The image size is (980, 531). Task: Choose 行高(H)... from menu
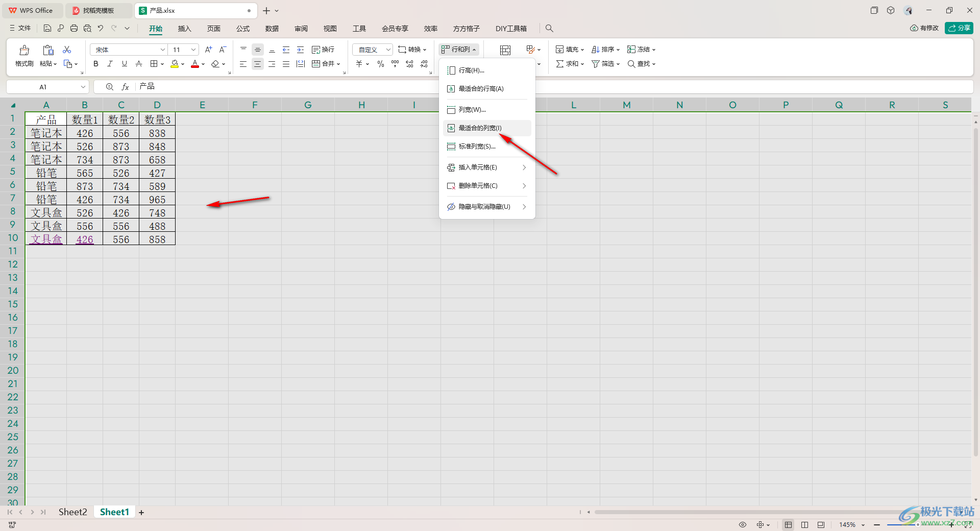click(487, 70)
